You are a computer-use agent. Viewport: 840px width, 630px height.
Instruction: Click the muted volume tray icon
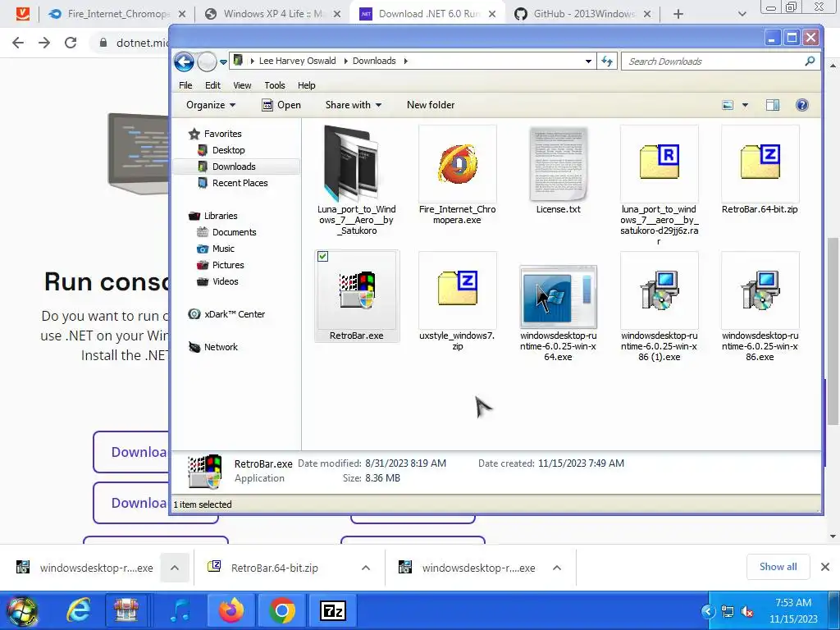click(x=747, y=611)
